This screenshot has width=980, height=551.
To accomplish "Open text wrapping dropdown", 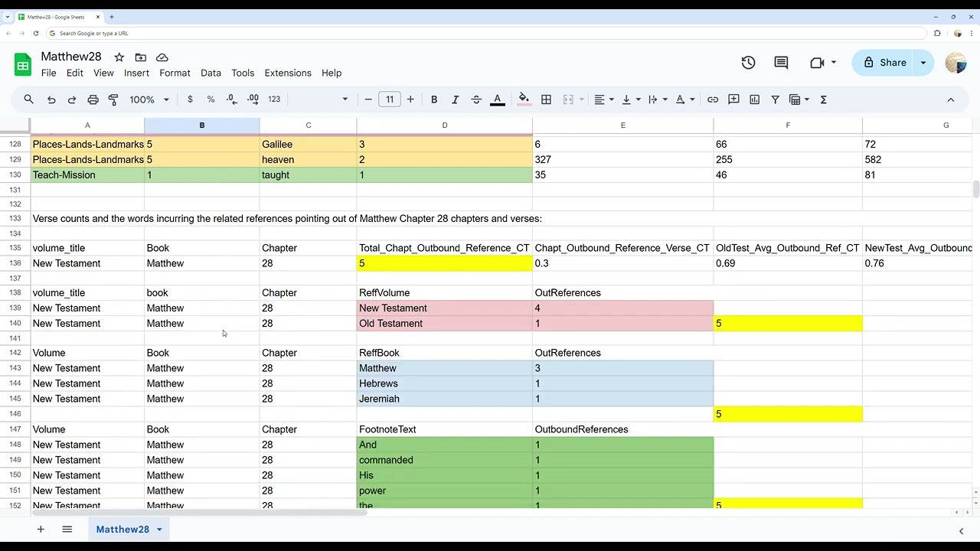I will point(658,99).
